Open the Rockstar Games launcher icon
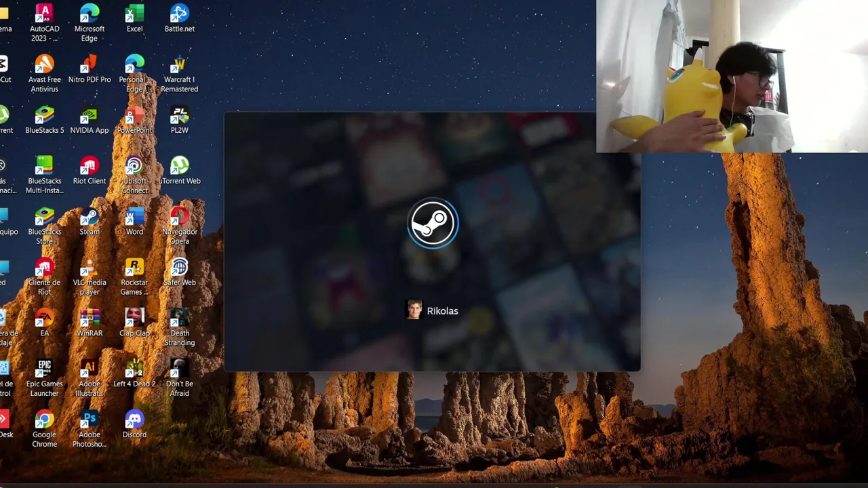Screen dimensions: 868x488 pyautogui.click(x=134, y=277)
